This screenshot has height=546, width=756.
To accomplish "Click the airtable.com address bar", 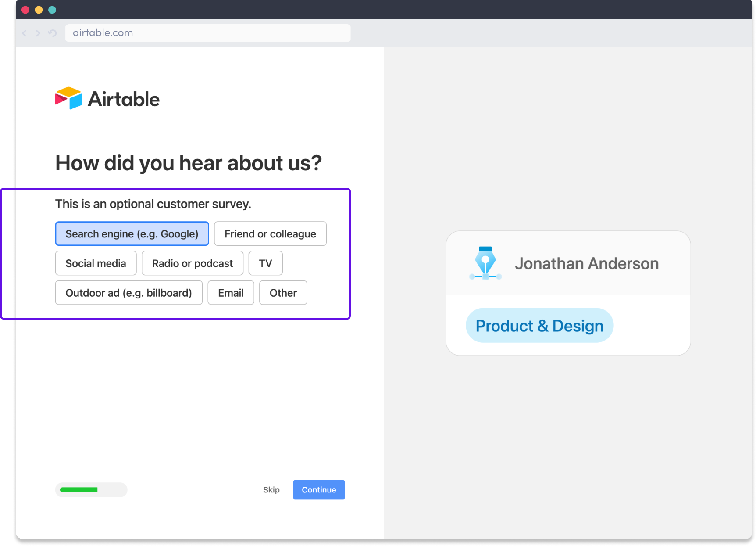I will [207, 32].
